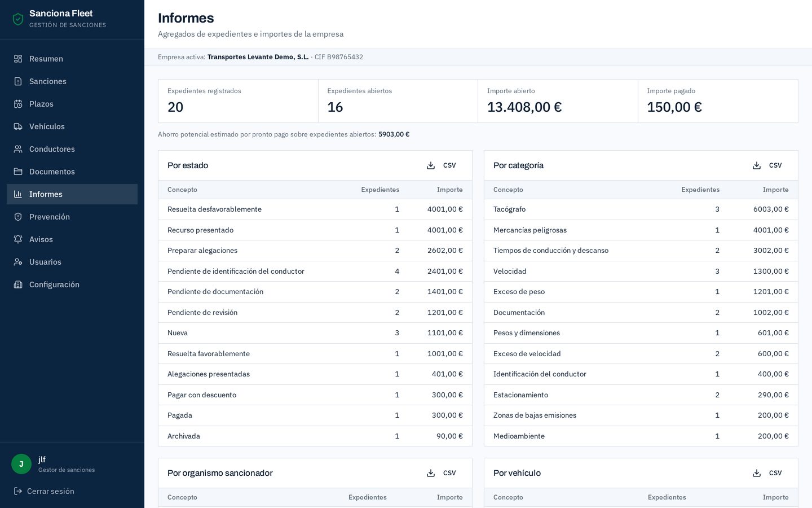This screenshot has width=812, height=508.
Task: Click the Conductores people icon
Action: pos(18,149)
